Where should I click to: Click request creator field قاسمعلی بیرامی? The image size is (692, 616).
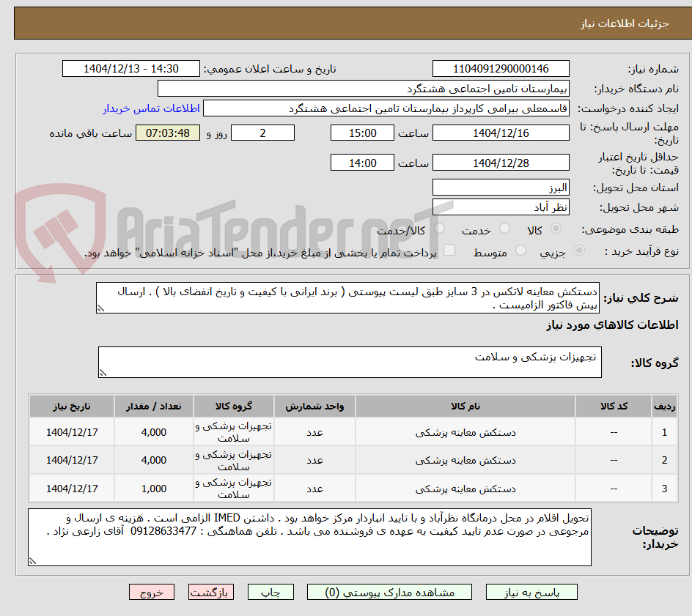(386, 108)
